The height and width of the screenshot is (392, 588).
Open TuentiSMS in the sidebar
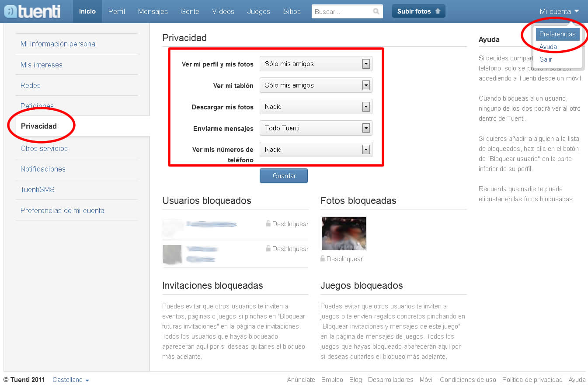pos(38,189)
